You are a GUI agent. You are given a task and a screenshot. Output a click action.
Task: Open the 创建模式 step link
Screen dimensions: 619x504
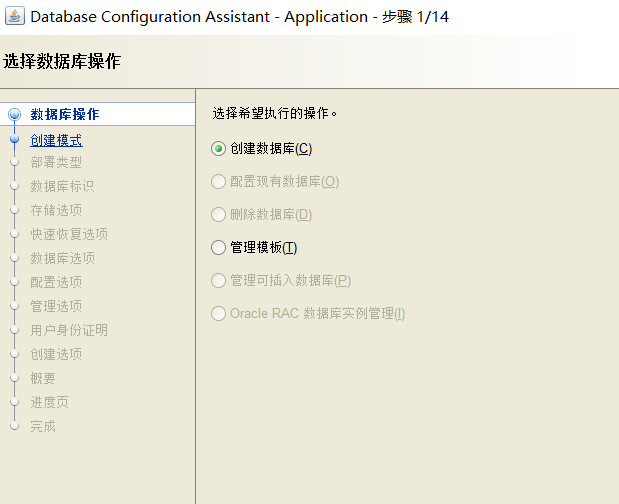(56, 140)
